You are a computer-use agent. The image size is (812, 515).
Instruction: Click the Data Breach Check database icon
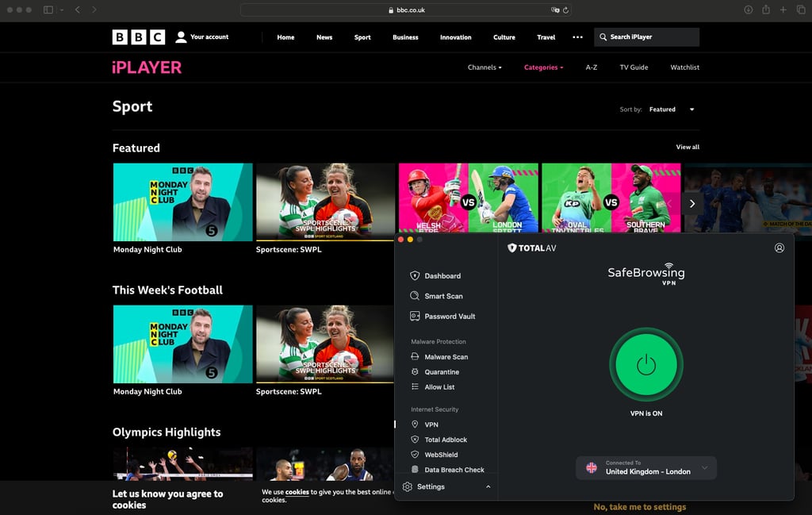click(x=415, y=470)
